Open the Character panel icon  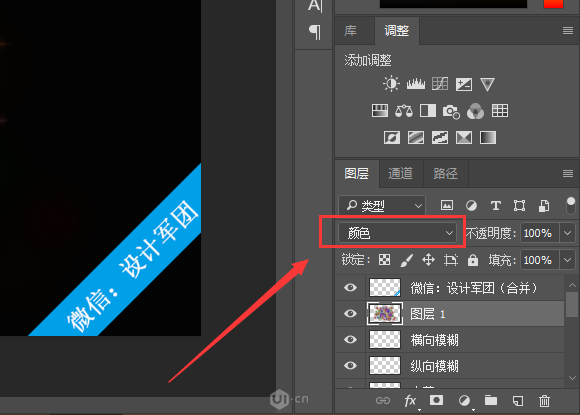coord(315,6)
